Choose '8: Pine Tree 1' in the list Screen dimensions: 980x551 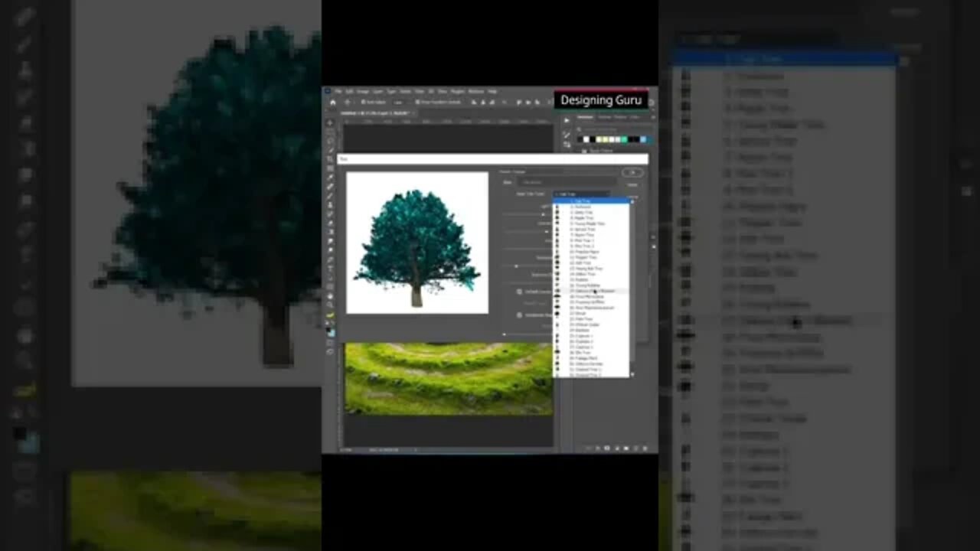coord(591,240)
